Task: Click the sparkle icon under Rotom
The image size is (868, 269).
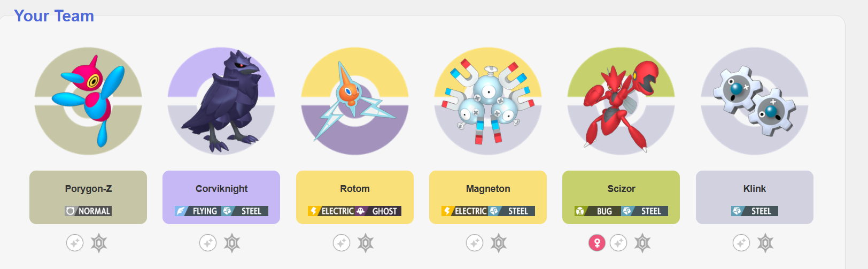Action: click(342, 243)
